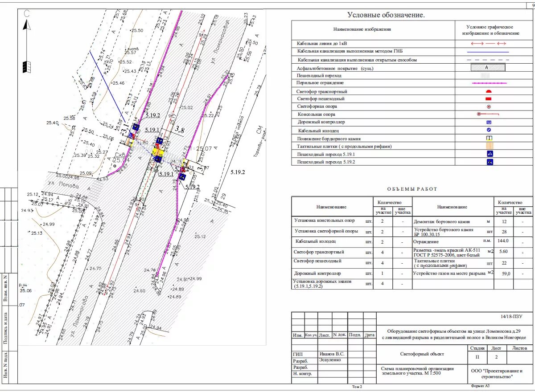Screen dimensions: 535x392
Task: Click the 'Подпись и дата' side stamp label
Action: (x=5, y=328)
